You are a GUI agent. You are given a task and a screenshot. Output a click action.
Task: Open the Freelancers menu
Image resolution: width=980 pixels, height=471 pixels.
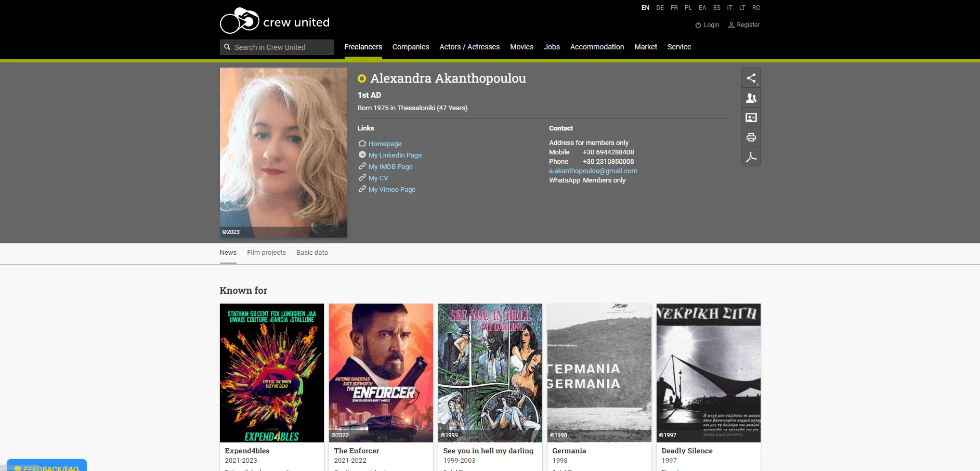coord(363,47)
